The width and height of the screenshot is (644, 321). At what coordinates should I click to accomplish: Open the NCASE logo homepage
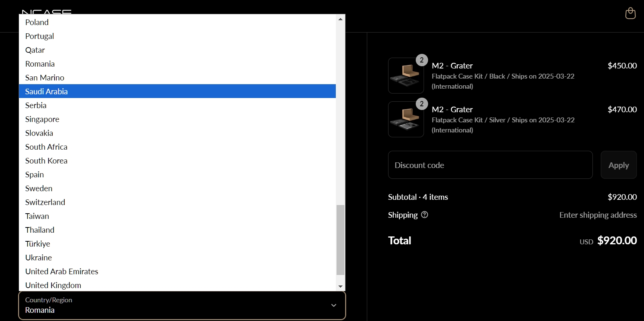point(47,12)
